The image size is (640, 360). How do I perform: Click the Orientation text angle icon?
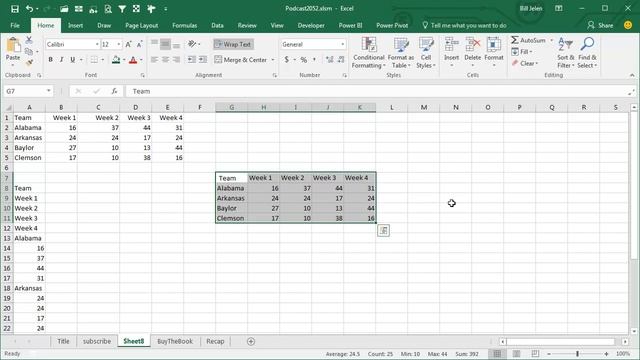click(x=192, y=44)
